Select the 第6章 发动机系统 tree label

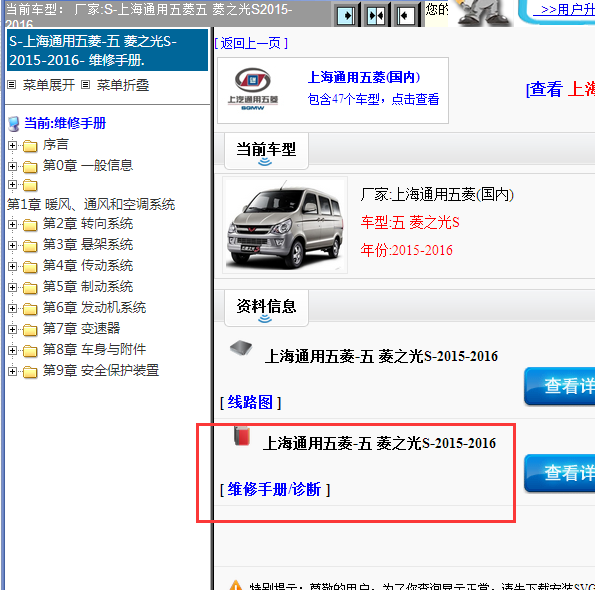[94, 308]
